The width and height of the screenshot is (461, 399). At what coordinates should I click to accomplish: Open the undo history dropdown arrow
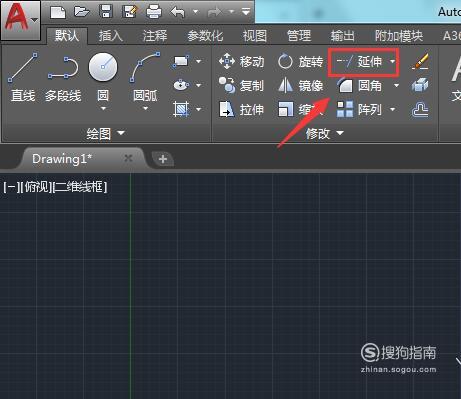195,12
